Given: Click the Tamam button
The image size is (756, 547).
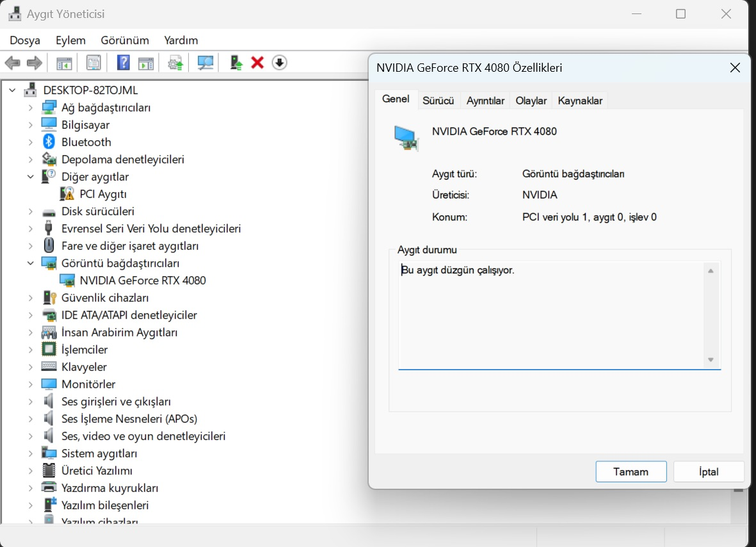Looking at the screenshot, I should [631, 472].
